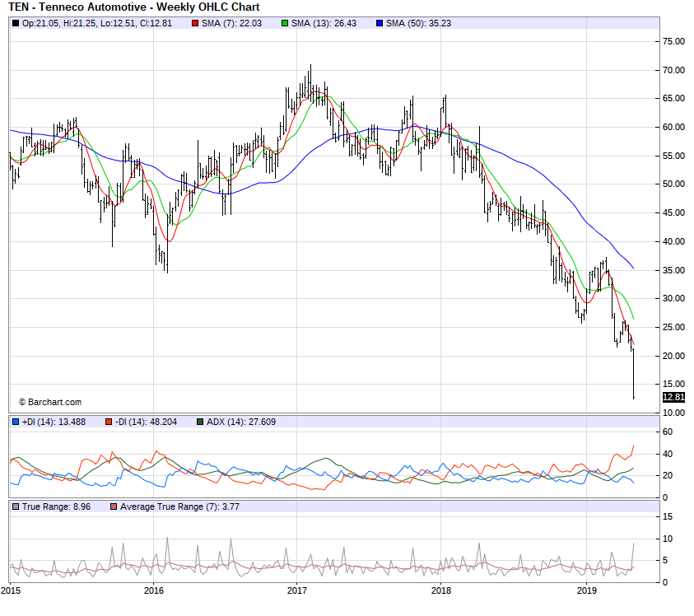This screenshot has height=616, width=694.
Task: Click the 55.00 price axis label
Action: [673, 156]
